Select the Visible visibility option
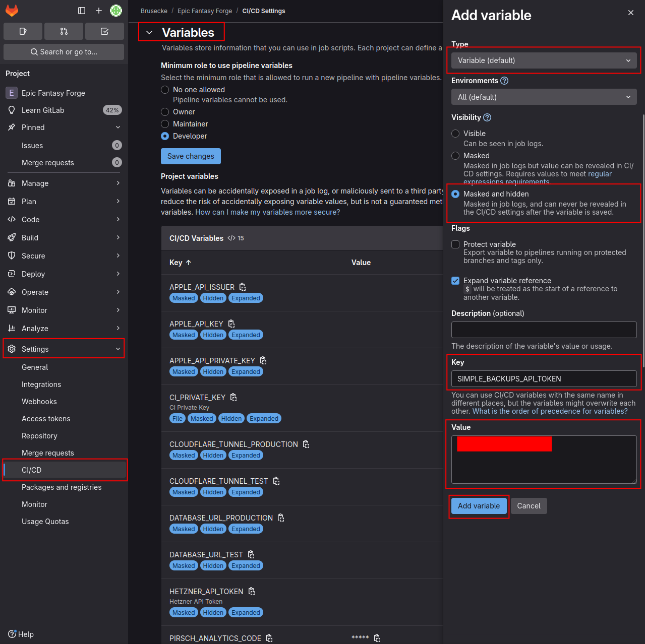Screen dimensions: 645x644 pyautogui.click(x=455, y=134)
